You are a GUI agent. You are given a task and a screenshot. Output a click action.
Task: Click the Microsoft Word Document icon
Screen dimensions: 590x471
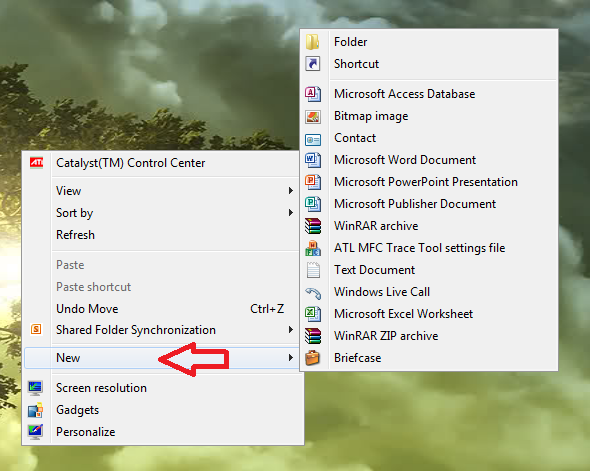coord(313,160)
